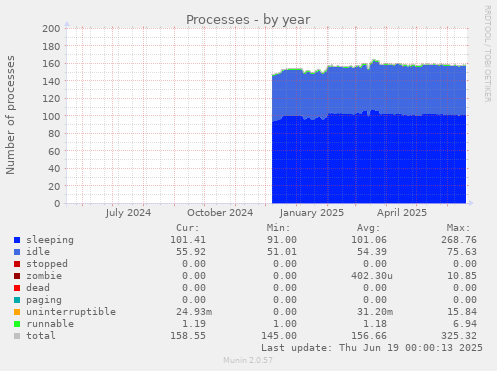
Task: Click the 'uninterruptible' legend label
Action: pos(71,312)
